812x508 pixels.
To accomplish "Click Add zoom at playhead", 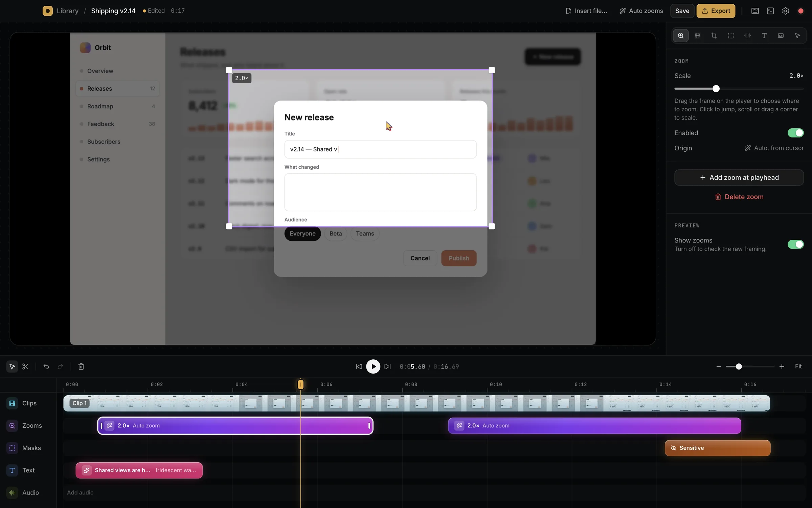I will (739, 177).
